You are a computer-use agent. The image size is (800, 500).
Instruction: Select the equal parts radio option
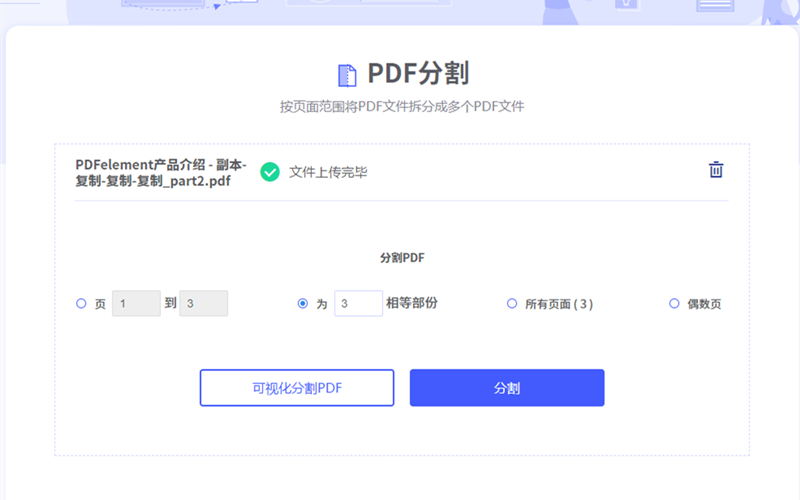click(x=303, y=304)
